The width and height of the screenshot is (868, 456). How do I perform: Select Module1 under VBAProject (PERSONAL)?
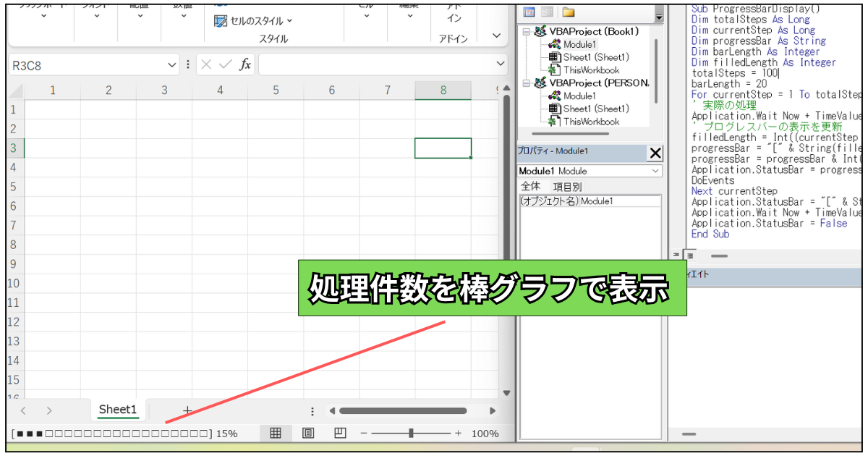tap(579, 96)
